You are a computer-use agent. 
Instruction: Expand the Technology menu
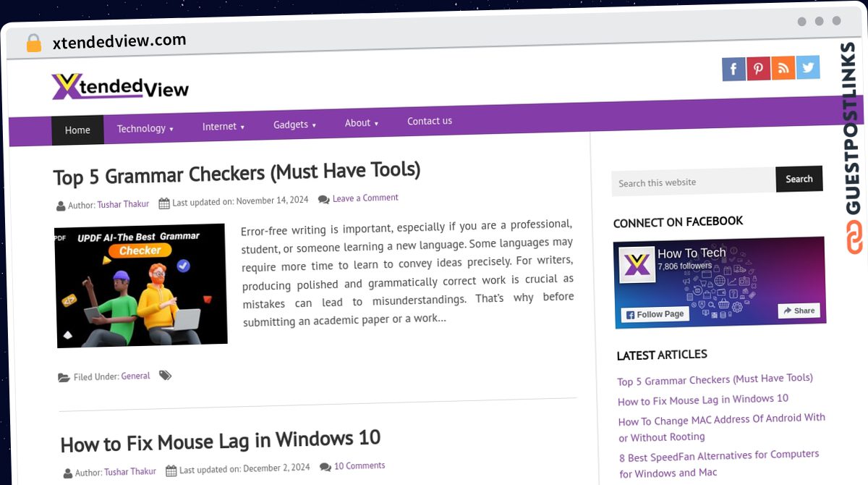click(145, 128)
